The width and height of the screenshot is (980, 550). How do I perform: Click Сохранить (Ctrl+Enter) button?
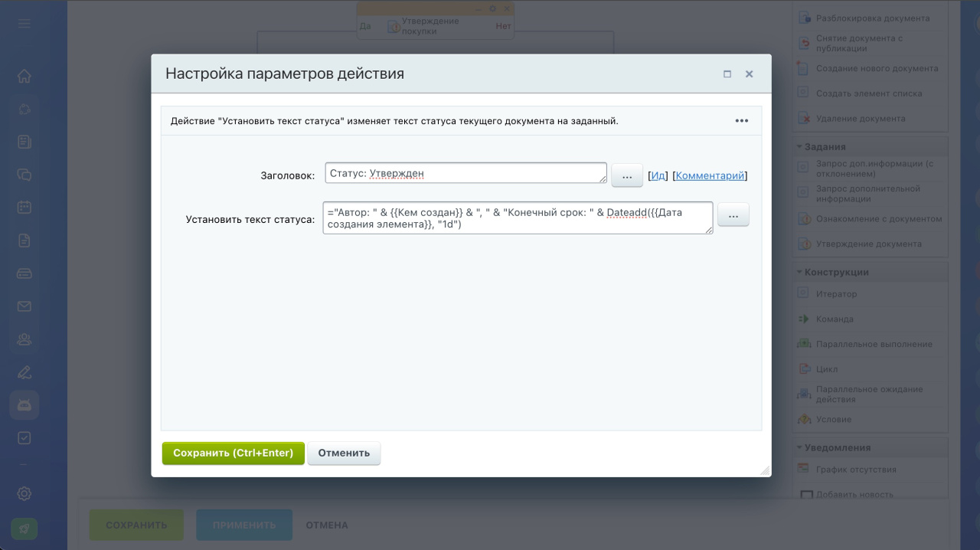point(234,453)
